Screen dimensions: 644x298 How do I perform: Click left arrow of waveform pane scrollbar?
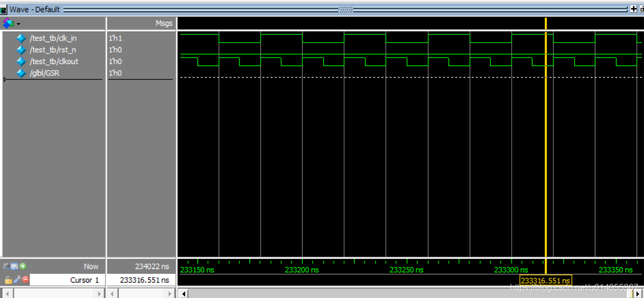click(x=184, y=294)
